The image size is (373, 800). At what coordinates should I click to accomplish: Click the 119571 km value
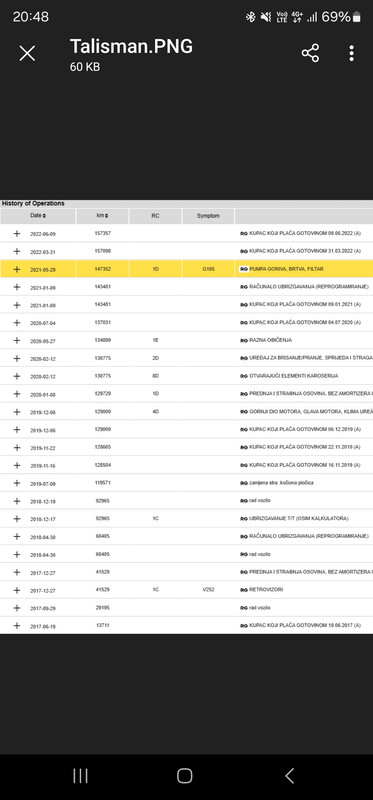pyautogui.click(x=103, y=483)
